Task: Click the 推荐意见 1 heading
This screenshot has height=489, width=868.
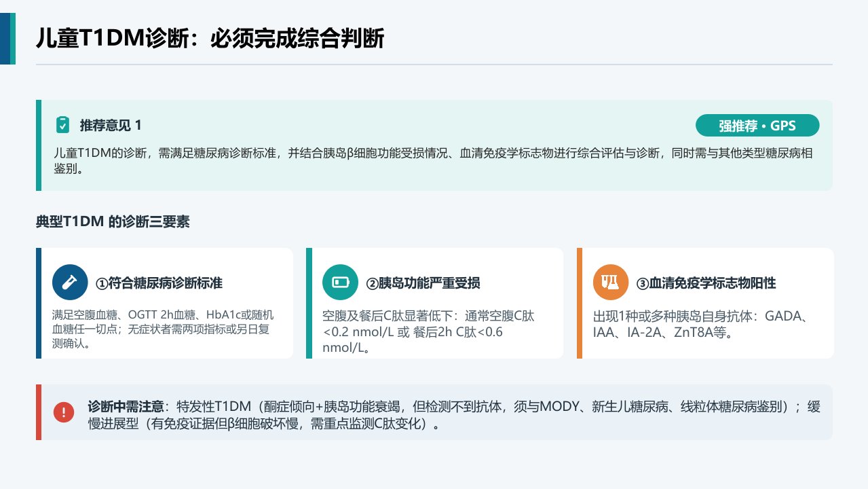Action: pos(111,126)
